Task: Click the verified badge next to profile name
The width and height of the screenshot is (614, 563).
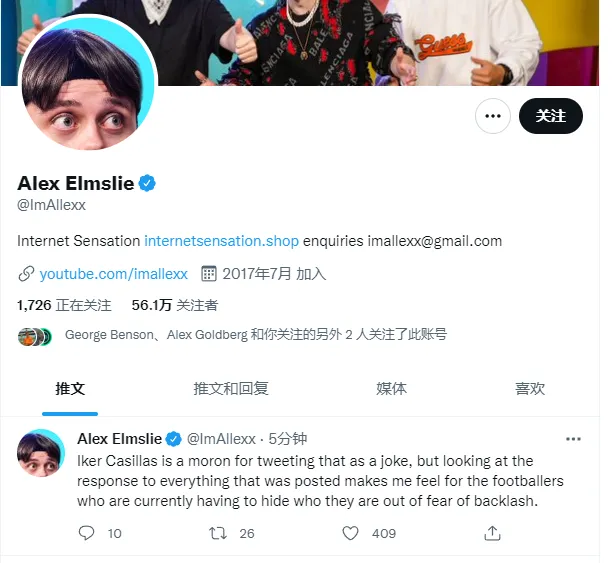Action: [x=147, y=183]
